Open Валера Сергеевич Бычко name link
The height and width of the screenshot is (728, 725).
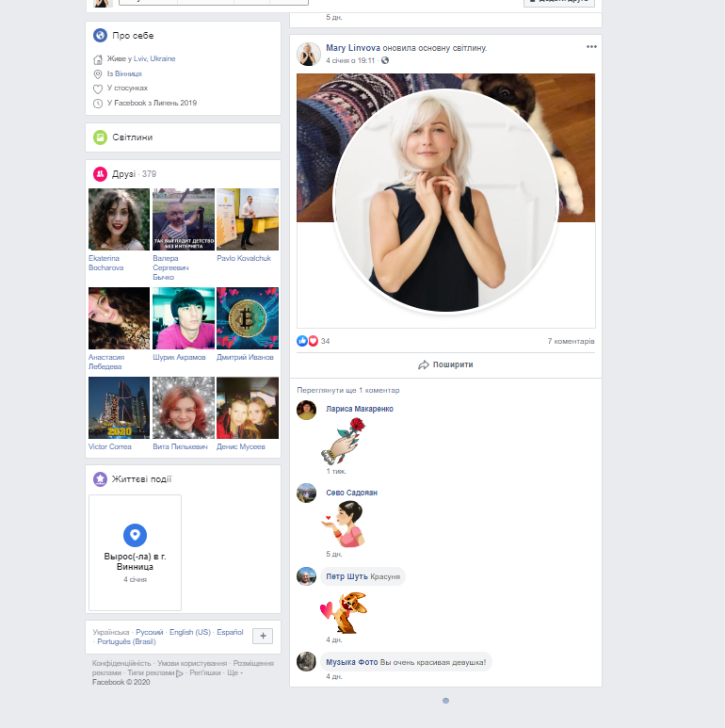(170, 267)
